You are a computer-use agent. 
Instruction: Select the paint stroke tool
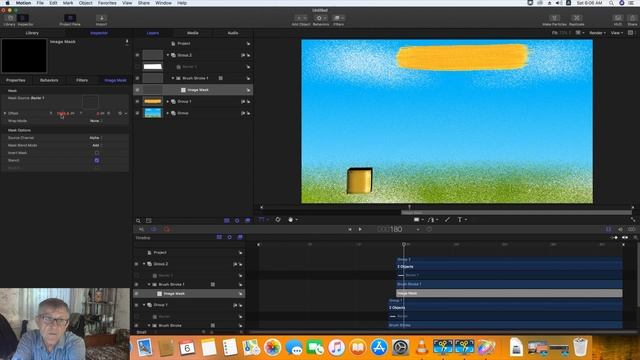pos(447,220)
